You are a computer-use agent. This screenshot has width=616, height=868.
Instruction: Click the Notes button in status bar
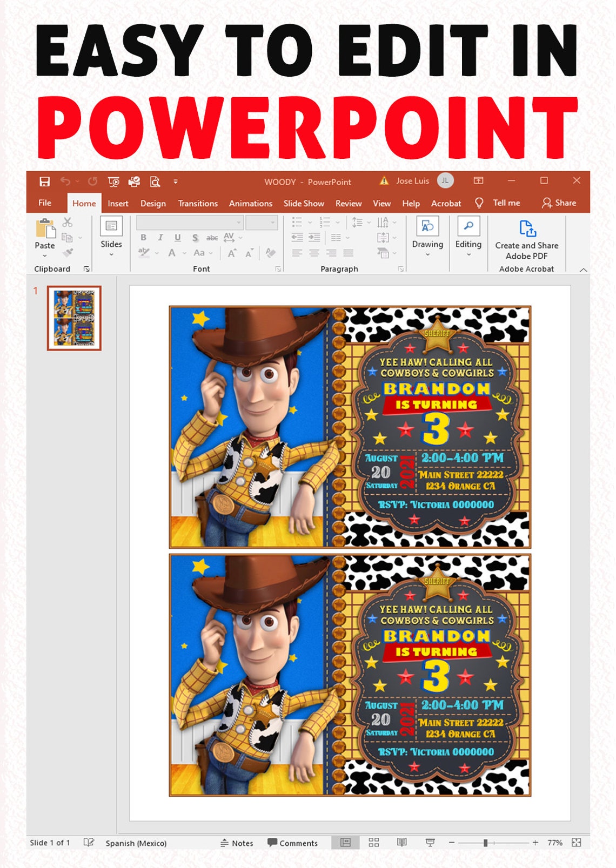click(x=237, y=843)
